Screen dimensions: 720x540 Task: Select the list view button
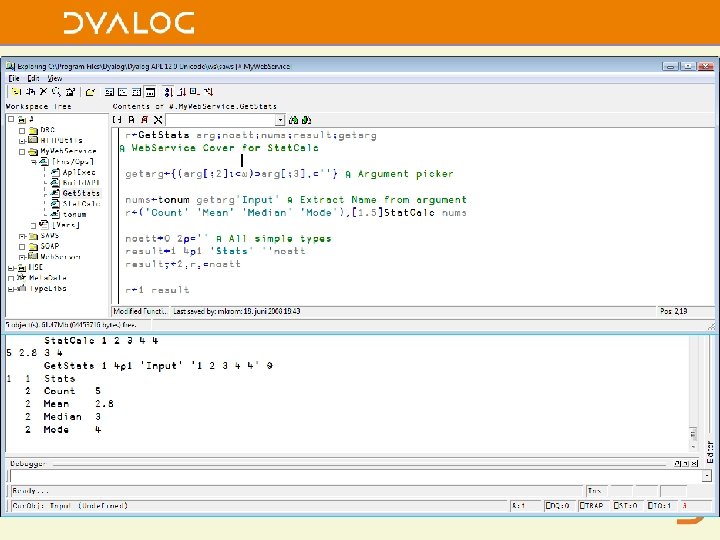[136, 92]
